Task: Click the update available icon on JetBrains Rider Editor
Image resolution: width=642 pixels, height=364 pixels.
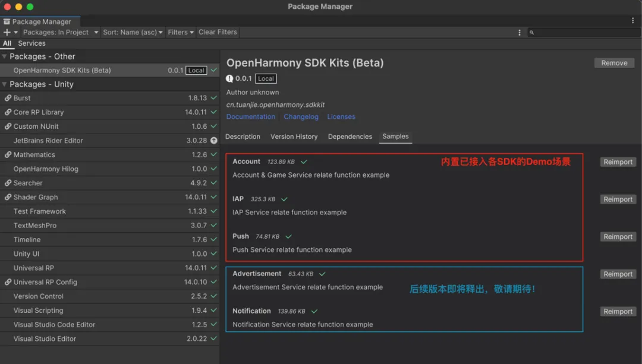Action: point(214,140)
